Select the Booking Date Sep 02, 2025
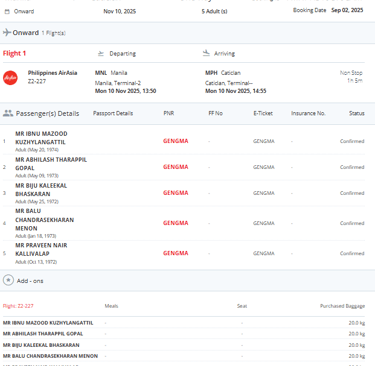The image size is (375, 366). coord(347,10)
